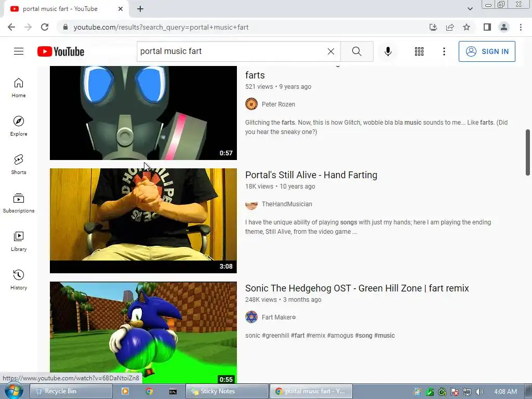The image size is (532, 399).
Task: Open Shorts in the sidebar
Action: pos(19,164)
